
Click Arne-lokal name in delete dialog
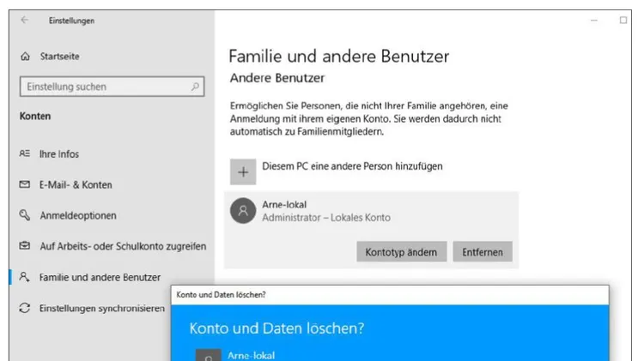tap(252, 356)
